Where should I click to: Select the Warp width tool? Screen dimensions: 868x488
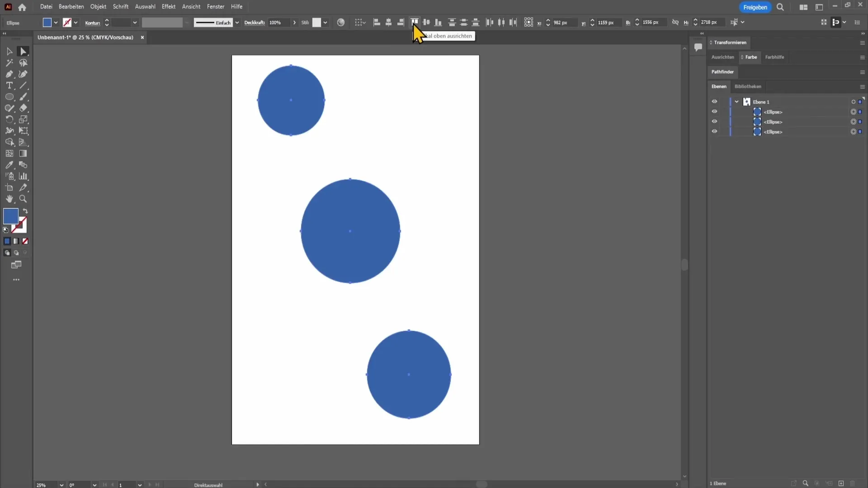[9, 131]
